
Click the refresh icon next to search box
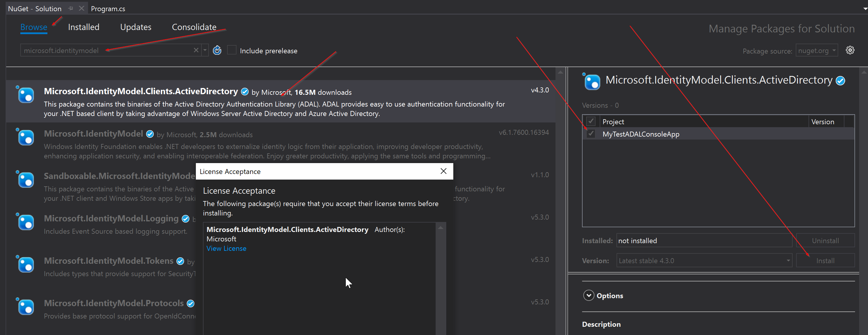[217, 51]
